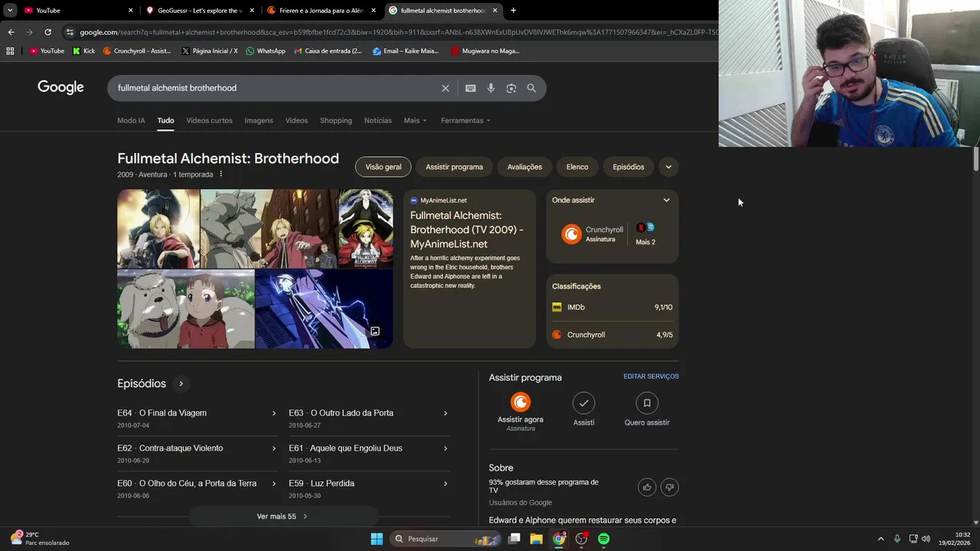Image resolution: width=980 pixels, height=551 pixels.
Task: Mark the show as 'Assisti'
Action: tap(583, 403)
